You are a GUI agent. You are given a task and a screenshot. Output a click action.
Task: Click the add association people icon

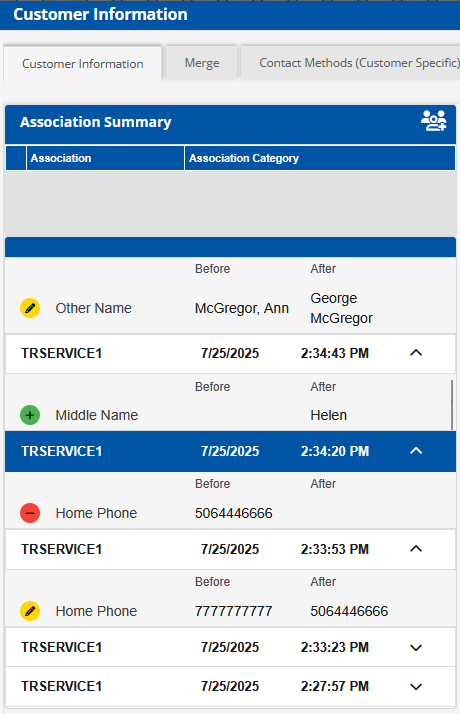click(x=433, y=121)
